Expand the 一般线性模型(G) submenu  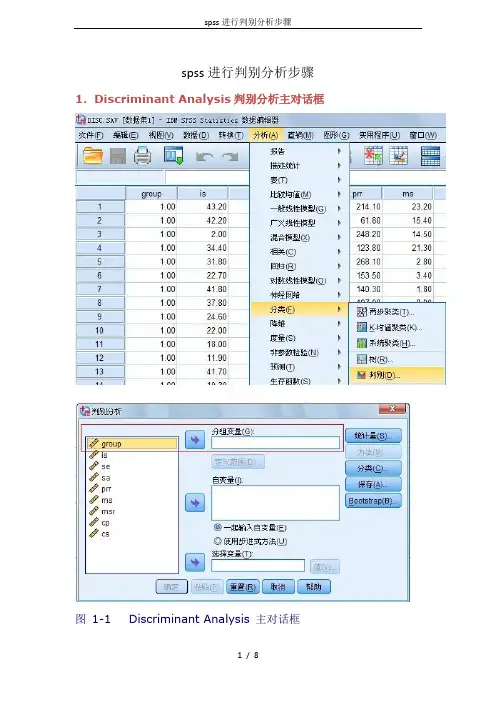(299, 209)
